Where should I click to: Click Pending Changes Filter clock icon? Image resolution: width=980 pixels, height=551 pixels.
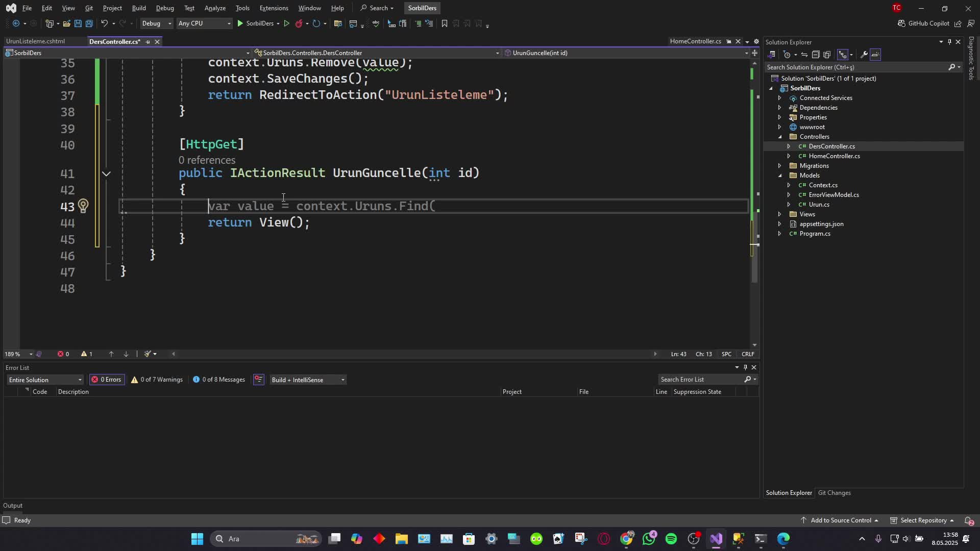(787, 55)
